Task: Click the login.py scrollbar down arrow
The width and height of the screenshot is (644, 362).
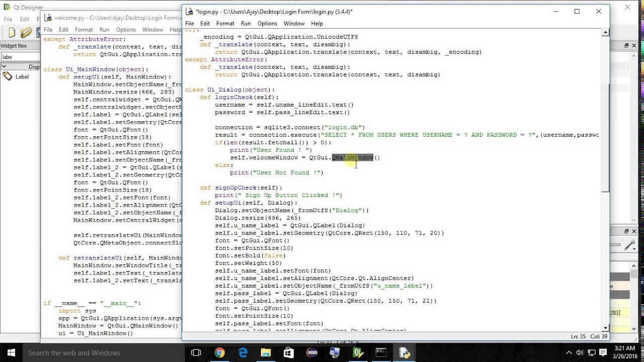Action: pos(606,327)
